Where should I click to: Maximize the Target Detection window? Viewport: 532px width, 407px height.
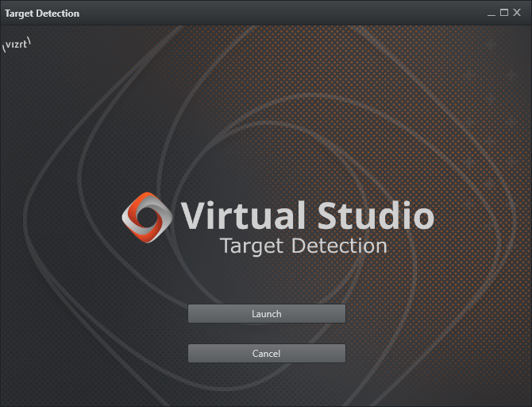point(504,13)
